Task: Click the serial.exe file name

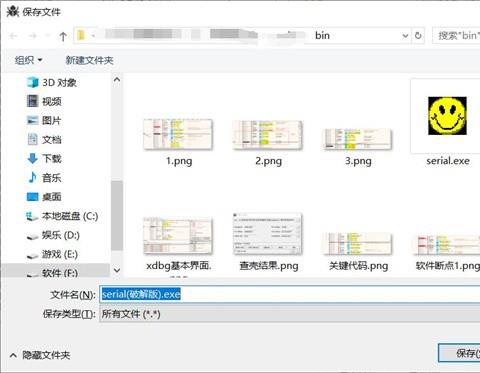Action: coord(448,161)
